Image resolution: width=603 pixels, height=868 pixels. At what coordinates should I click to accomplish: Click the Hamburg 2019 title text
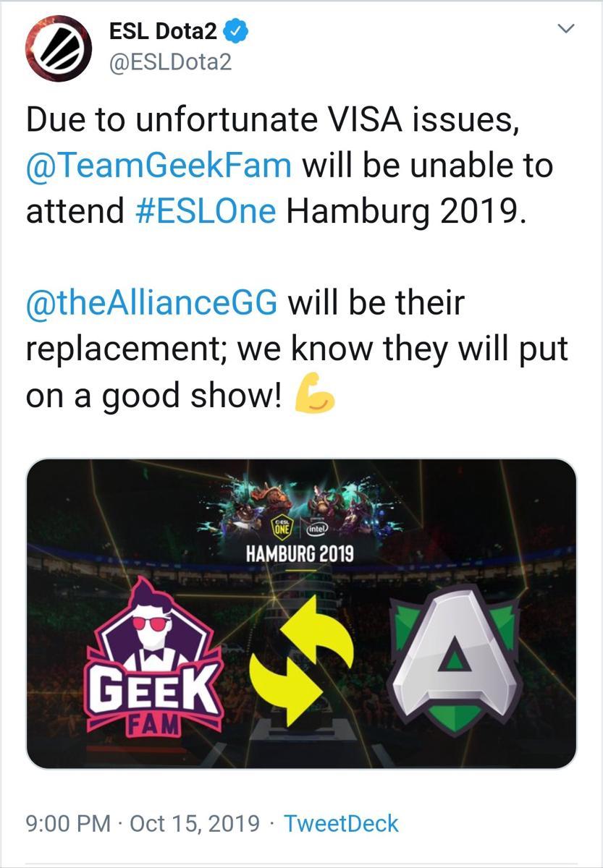tap(300, 555)
